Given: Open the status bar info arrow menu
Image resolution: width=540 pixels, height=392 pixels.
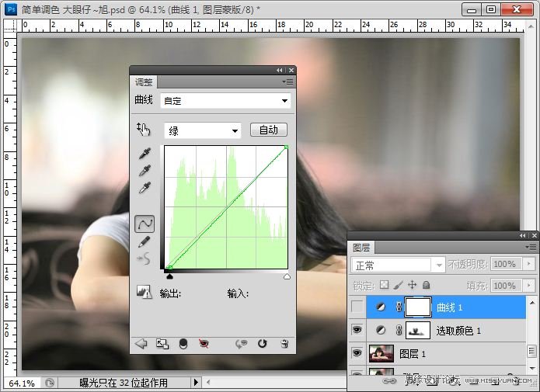Looking at the screenshot, I should coord(196,383).
